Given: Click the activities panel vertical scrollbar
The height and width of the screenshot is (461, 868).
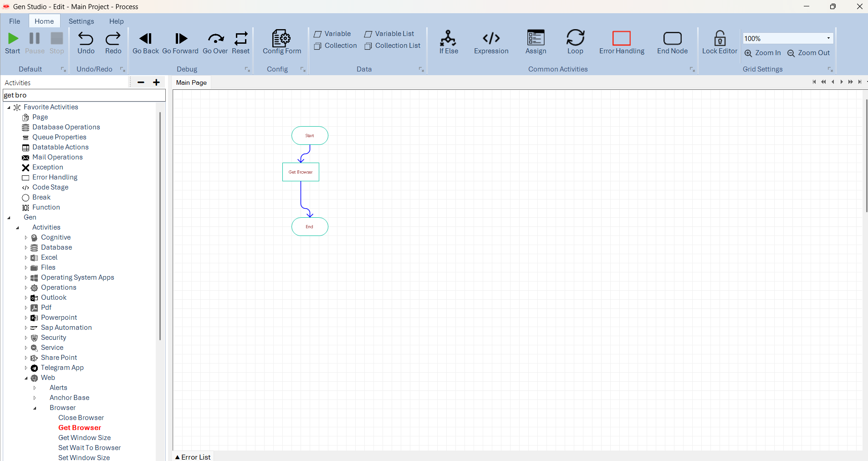Looking at the screenshot, I should [160, 226].
